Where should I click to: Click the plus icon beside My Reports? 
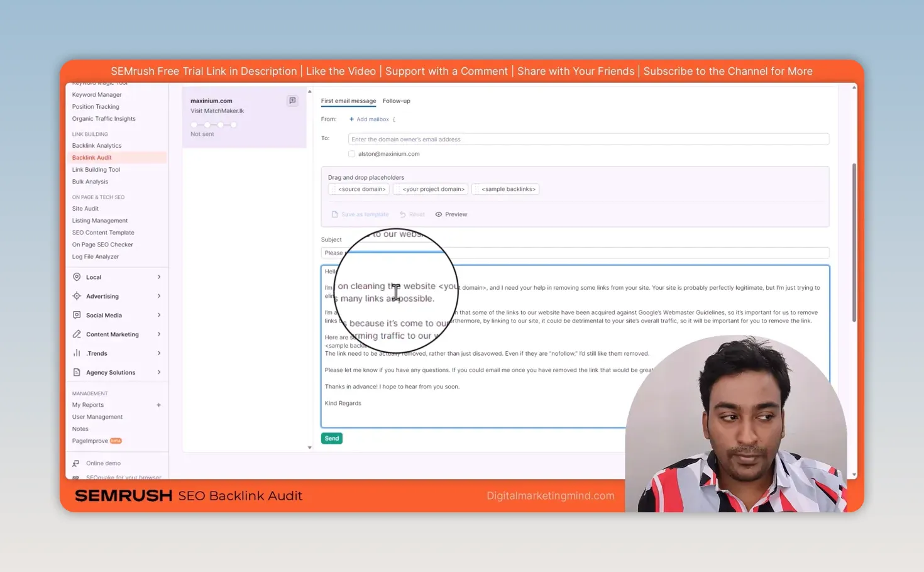(x=158, y=405)
